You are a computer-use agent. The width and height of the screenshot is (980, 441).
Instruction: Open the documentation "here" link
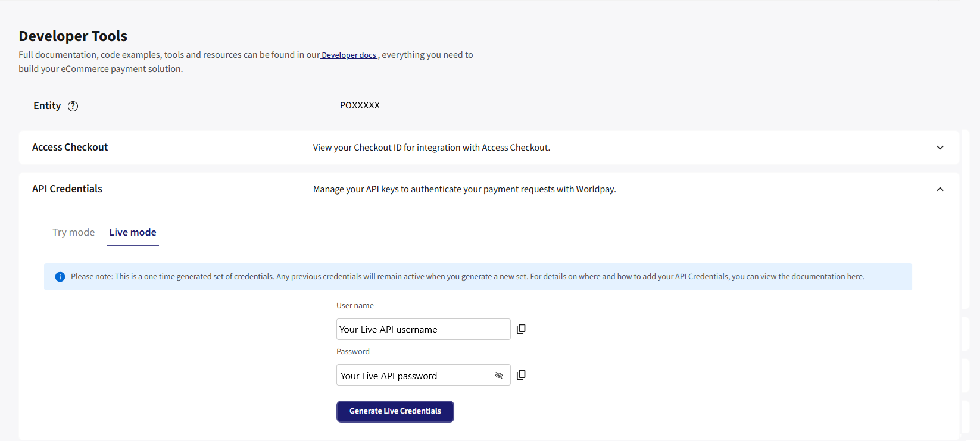pos(854,277)
